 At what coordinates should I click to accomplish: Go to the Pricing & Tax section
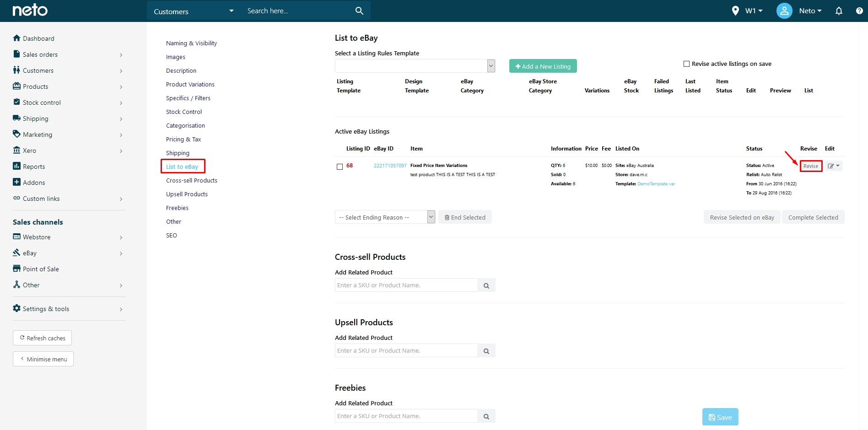click(183, 139)
